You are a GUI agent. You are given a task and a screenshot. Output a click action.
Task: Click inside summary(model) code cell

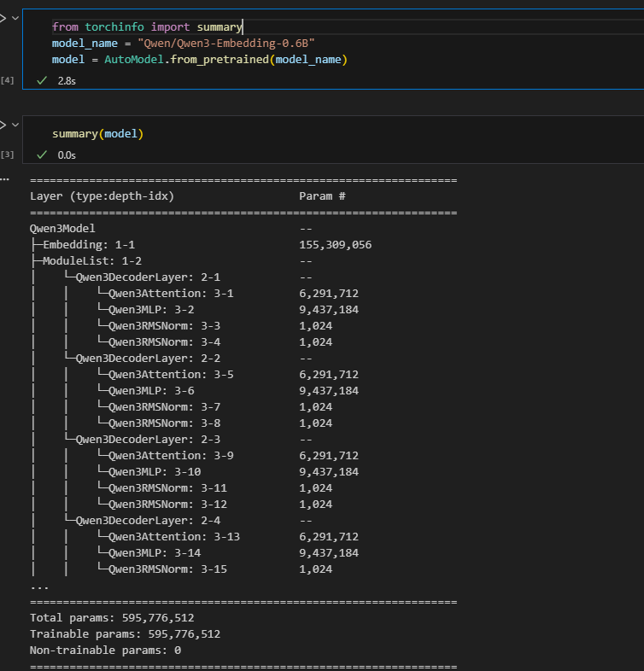point(97,134)
